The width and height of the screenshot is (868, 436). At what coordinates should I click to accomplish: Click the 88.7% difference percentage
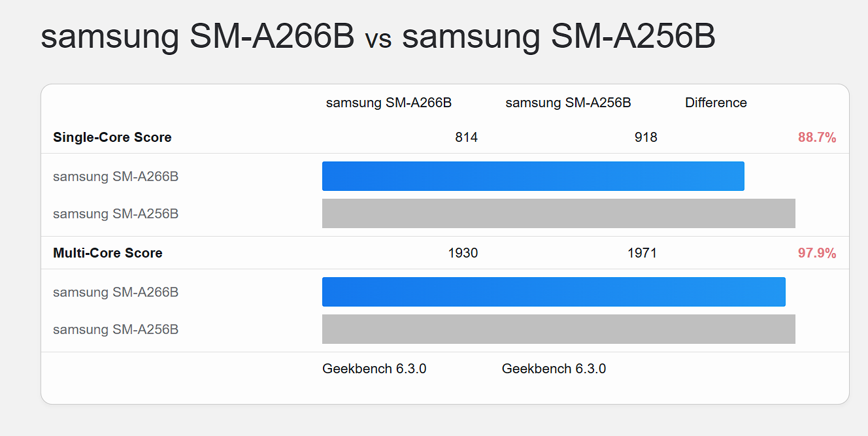pyautogui.click(x=817, y=137)
